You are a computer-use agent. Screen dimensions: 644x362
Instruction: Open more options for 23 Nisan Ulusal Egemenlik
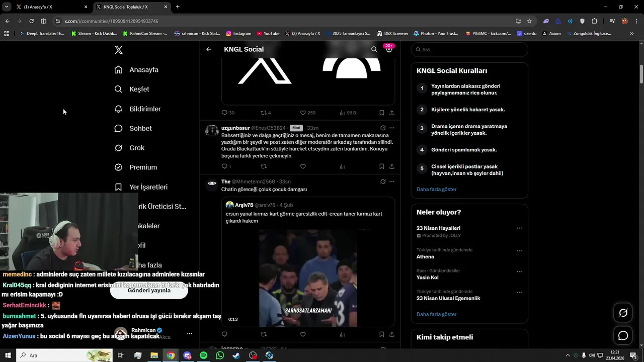tap(519, 292)
